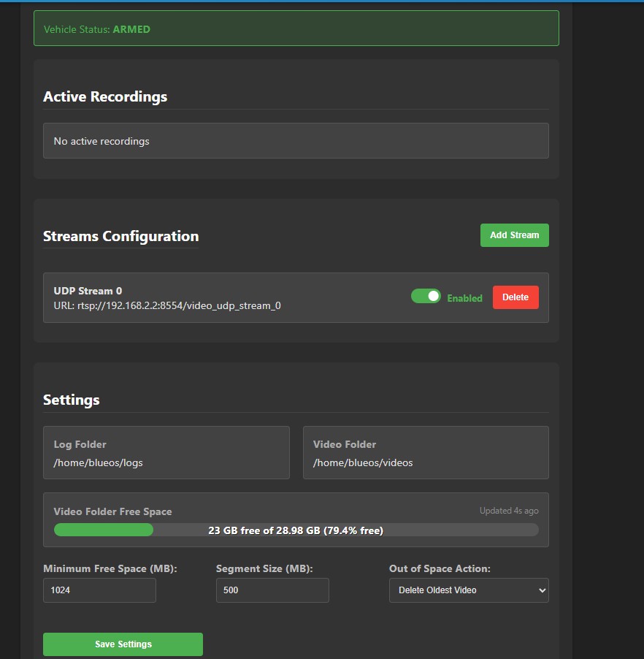Image resolution: width=644 pixels, height=659 pixels.
Task: Select the Video Folder path card
Action: point(426,453)
